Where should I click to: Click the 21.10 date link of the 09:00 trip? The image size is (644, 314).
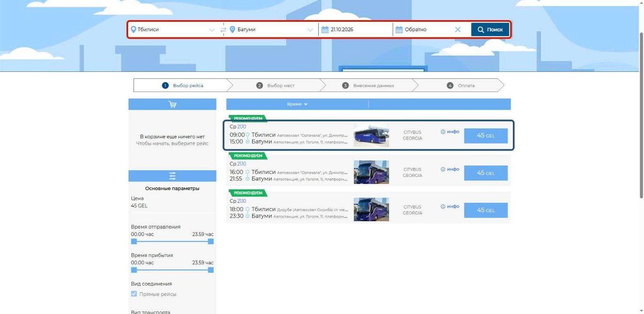[x=241, y=127]
